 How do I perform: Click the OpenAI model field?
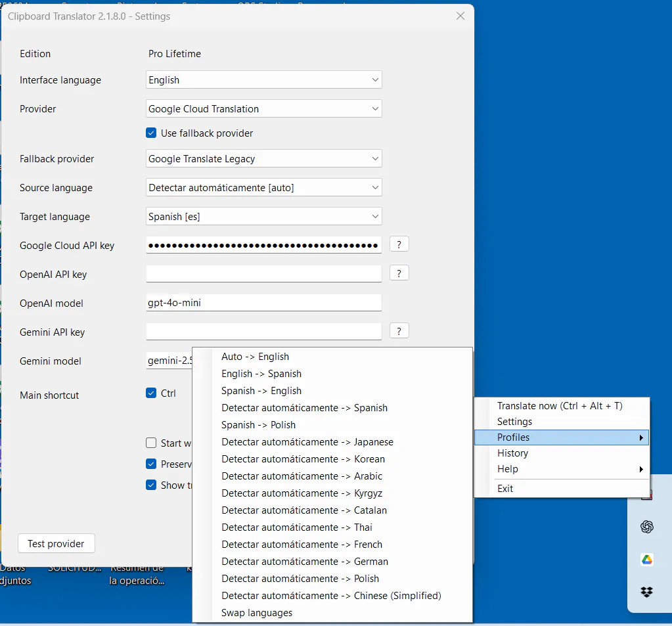tap(263, 303)
